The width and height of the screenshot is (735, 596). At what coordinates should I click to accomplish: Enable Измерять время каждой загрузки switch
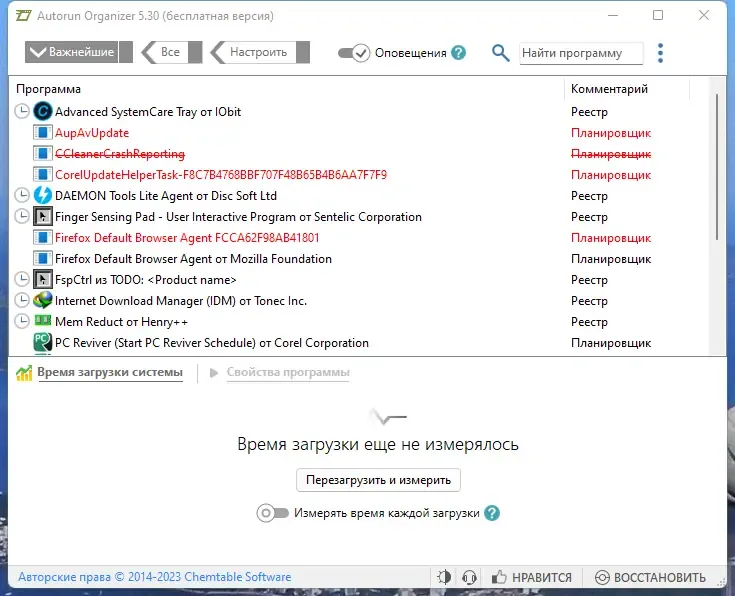(x=272, y=513)
